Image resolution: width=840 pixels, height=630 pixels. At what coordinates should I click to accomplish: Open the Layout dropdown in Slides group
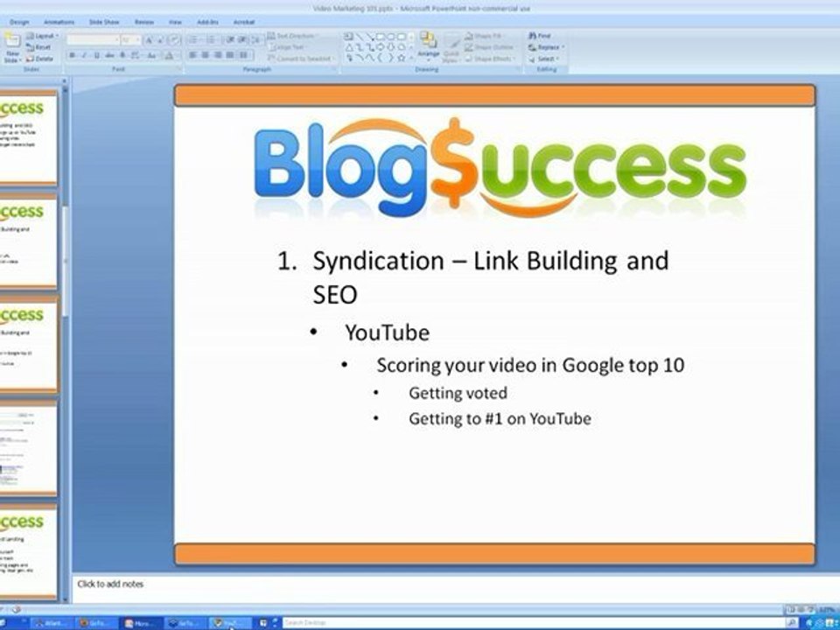click(42, 36)
